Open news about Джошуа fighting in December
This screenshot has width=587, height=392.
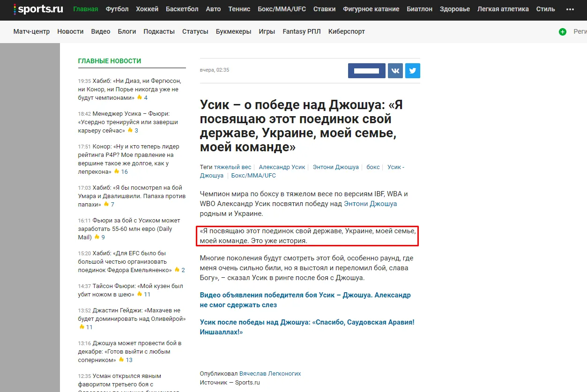[129, 351]
